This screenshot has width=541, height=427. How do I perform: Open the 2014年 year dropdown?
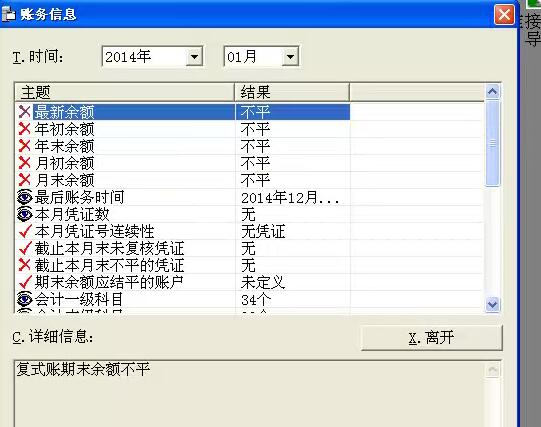(x=194, y=57)
